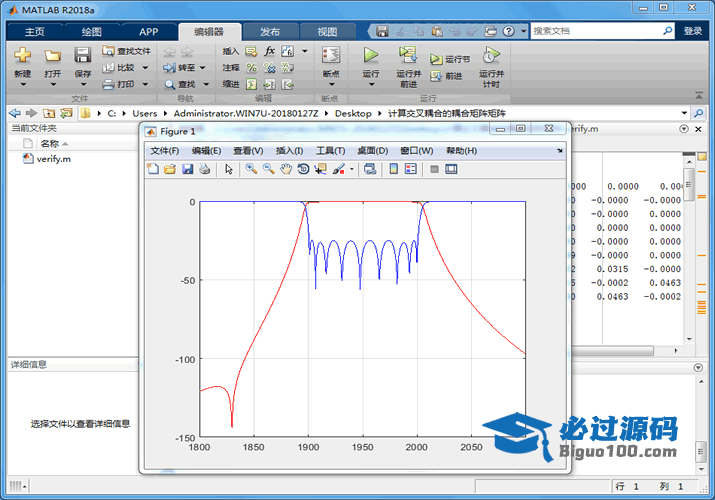Click the Login (登录) link
715x500 pixels.
pyautogui.click(x=692, y=31)
